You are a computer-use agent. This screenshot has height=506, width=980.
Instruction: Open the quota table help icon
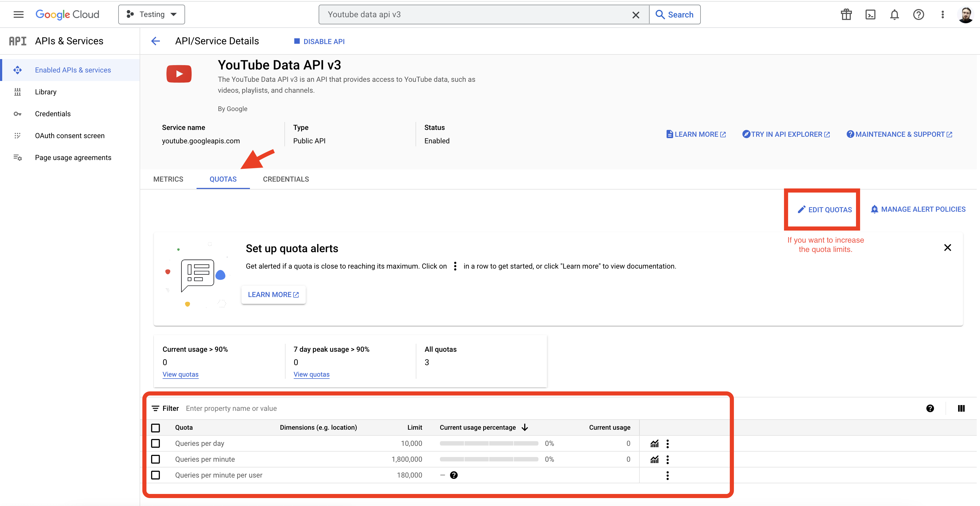[930, 408]
